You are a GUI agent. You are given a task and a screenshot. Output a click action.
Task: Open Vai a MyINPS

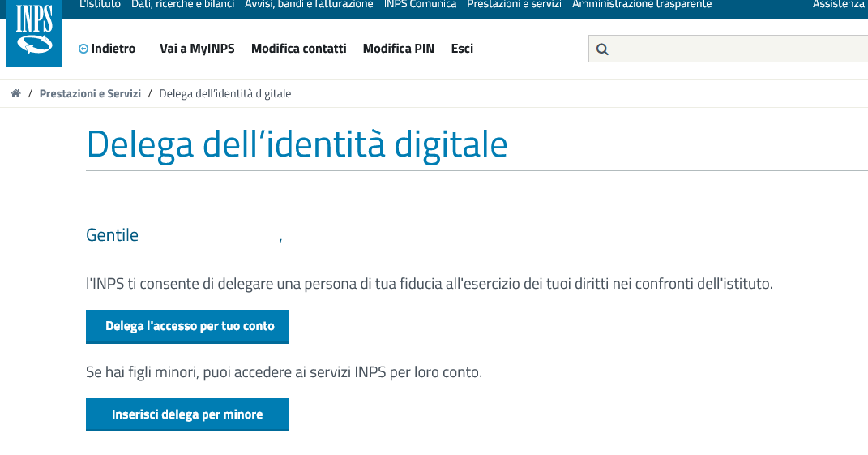[x=197, y=49]
